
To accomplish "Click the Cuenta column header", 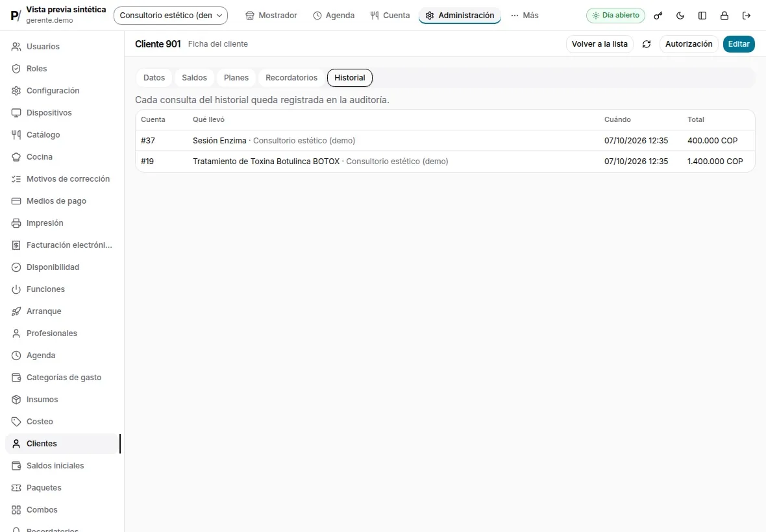I will [x=153, y=119].
